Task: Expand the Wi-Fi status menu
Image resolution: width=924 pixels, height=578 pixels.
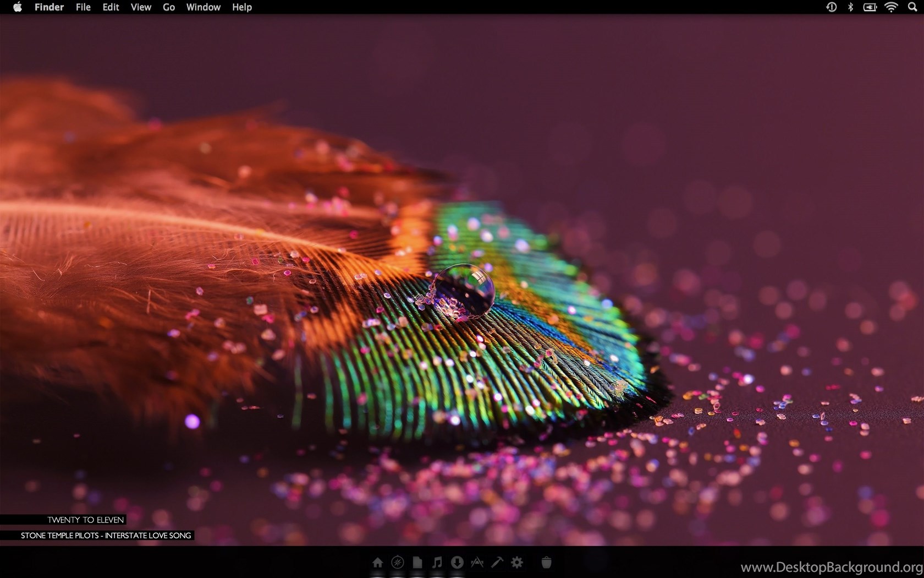Action: (x=891, y=7)
